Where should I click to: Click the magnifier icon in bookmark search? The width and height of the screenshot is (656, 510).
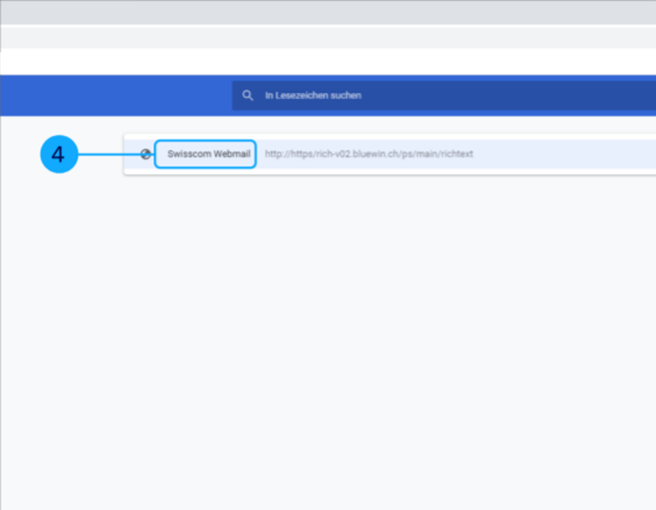tap(248, 96)
